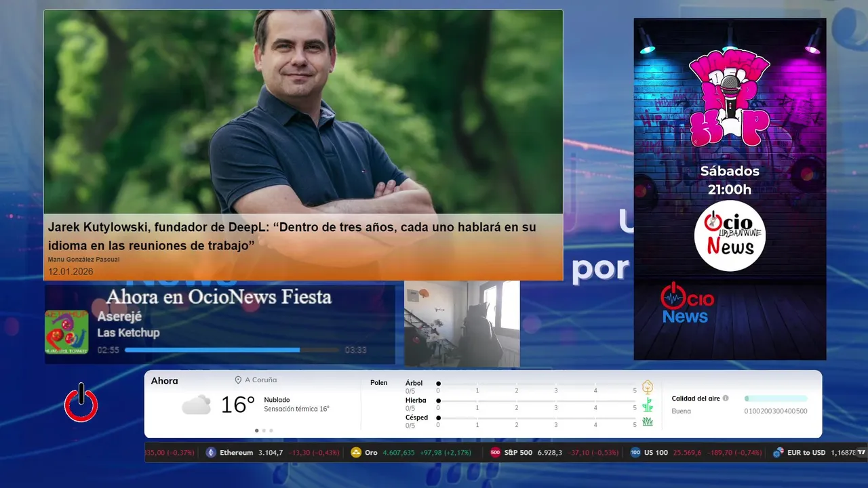The width and height of the screenshot is (868, 488).
Task: Click the info icon beside Calidad del aire
Action: [726, 399]
